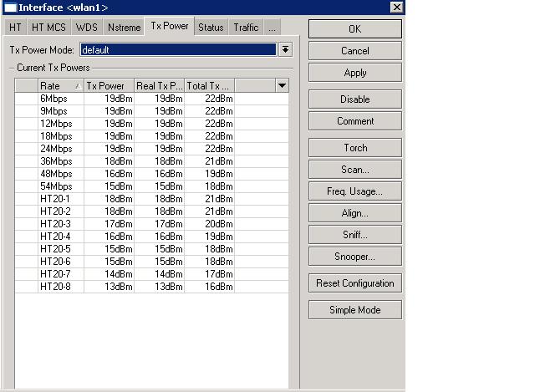Show more tabs with the ellipsis tab
This screenshot has height=392, width=535.
click(x=272, y=28)
